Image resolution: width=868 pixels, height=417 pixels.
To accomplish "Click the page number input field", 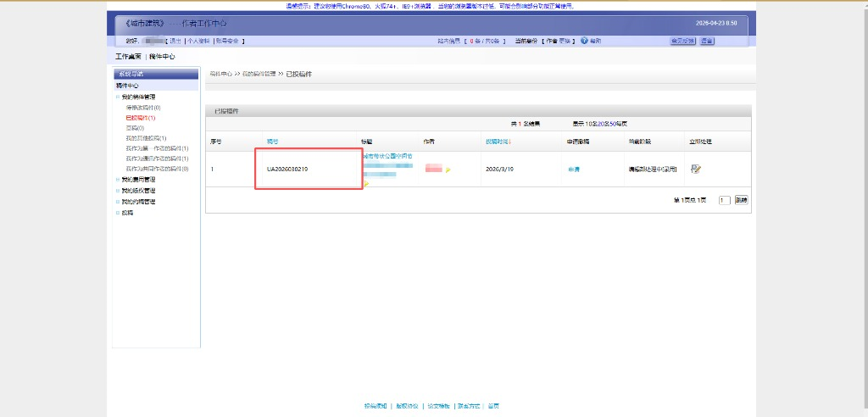I will (724, 200).
